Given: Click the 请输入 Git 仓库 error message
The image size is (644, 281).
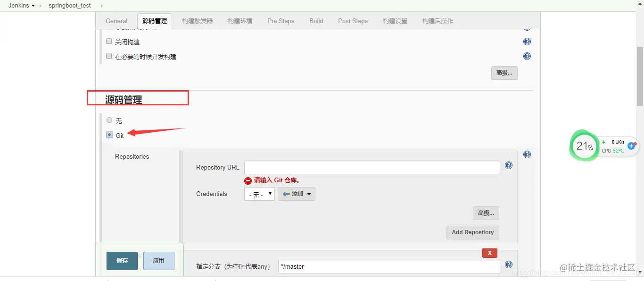Looking at the screenshot, I should click(x=277, y=180).
